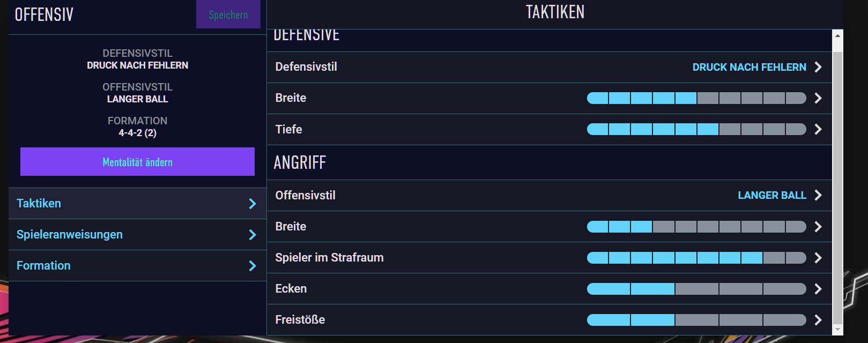This screenshot has width=868, height=343.
Task: Click arrow beside Freistöße bar
Action: (818, 320)
